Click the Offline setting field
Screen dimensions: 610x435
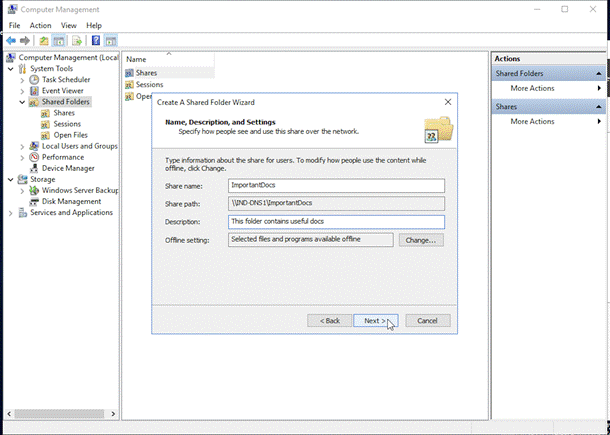coord(310,240)
